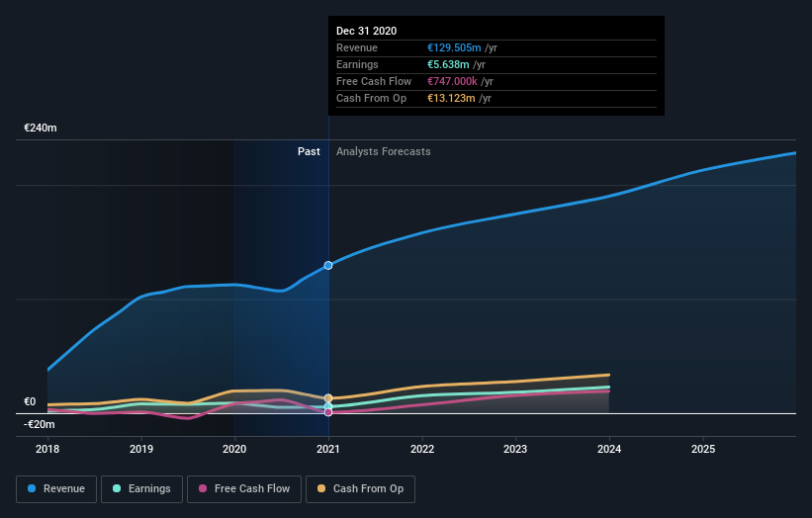
Task: Click the 2025 x-axis label
Action: click(x=703, y=449)
